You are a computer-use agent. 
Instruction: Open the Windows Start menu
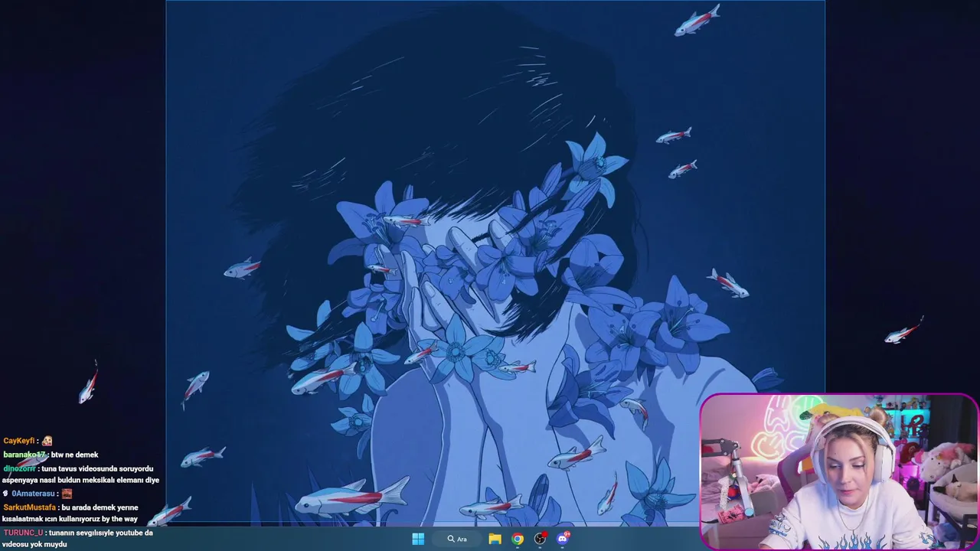pos(418,539)
